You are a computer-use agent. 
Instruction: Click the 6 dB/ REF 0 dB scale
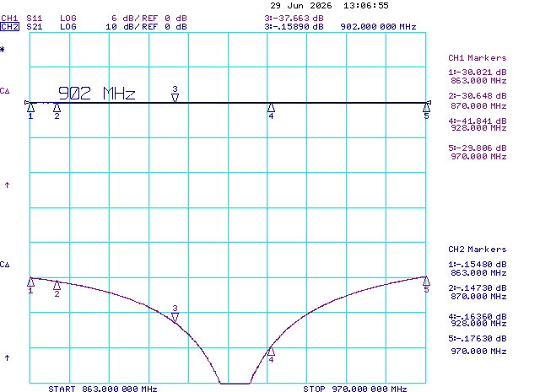(x=149, y=19)
